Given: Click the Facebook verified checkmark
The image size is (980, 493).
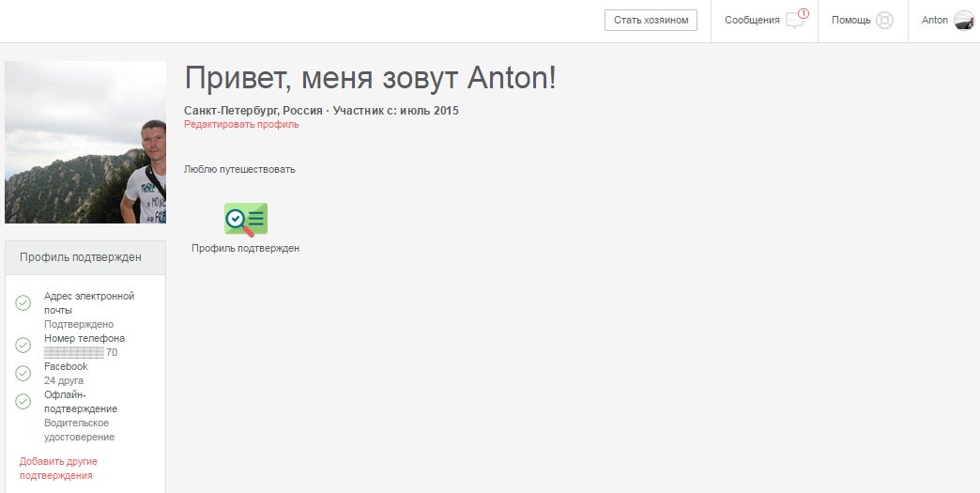Looking at the screenshot, I should [x=23, y=373].
